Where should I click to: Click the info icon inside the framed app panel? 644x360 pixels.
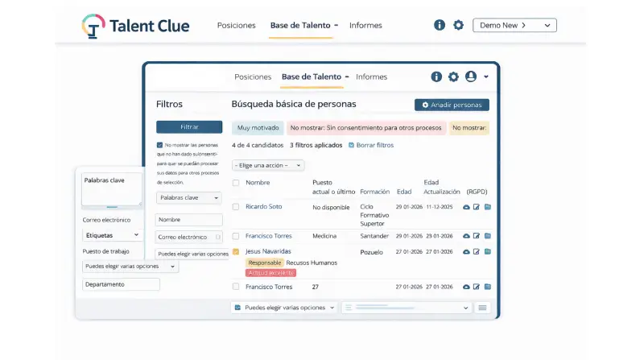click(x=436, y=77)
